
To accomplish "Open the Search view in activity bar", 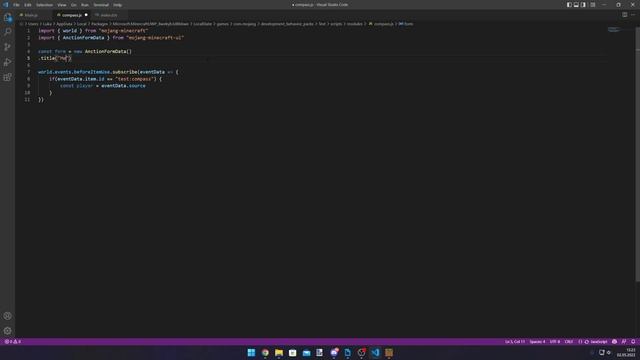I will (7, 32).
